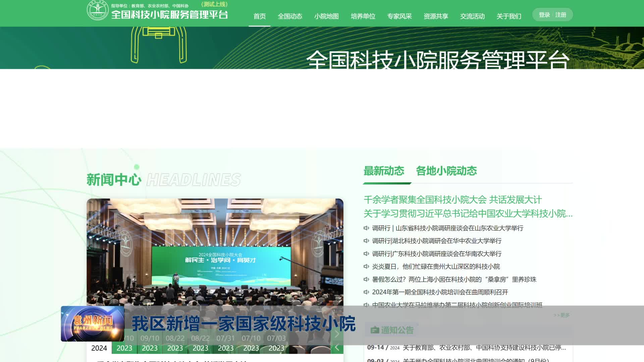Click the speaker icon beside 广东科技小院调研座谈会
The image size is (644, 362).
point(366,254)
